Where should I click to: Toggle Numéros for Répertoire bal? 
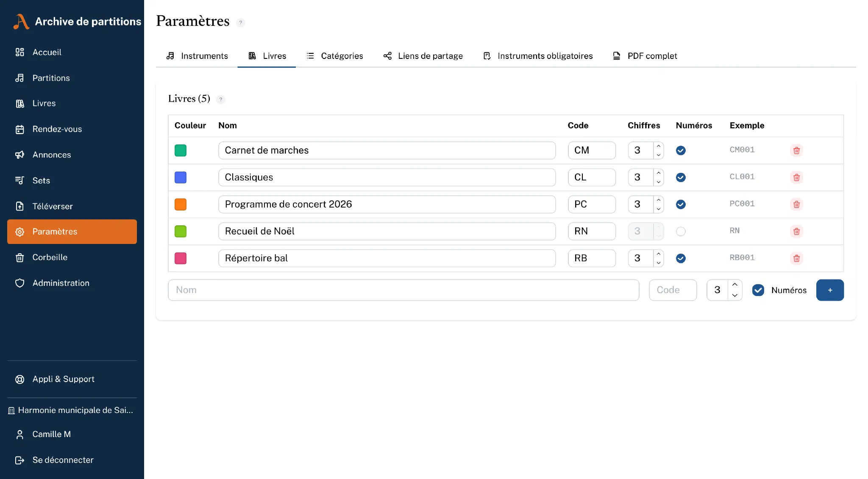tap(681, 258)
